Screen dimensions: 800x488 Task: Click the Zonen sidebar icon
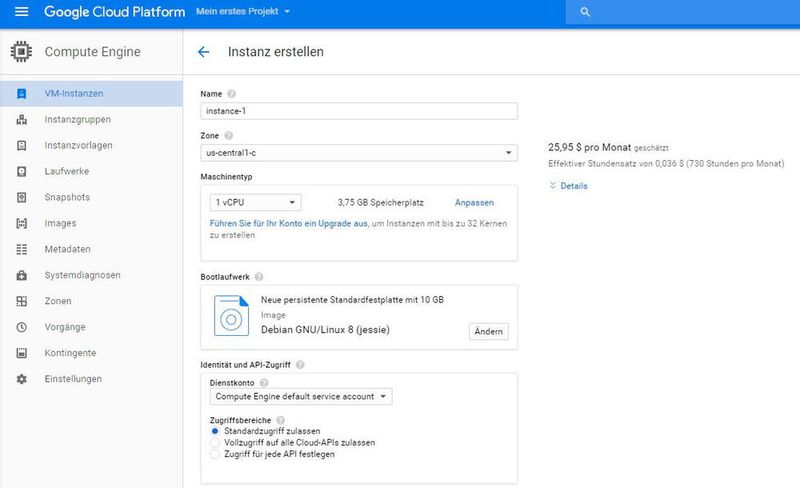coord(21,301)
